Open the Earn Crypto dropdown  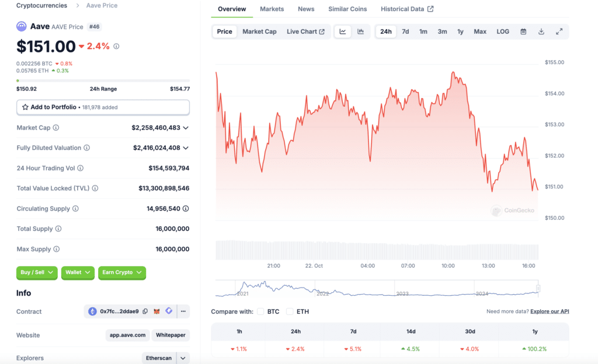click(122, 272)
